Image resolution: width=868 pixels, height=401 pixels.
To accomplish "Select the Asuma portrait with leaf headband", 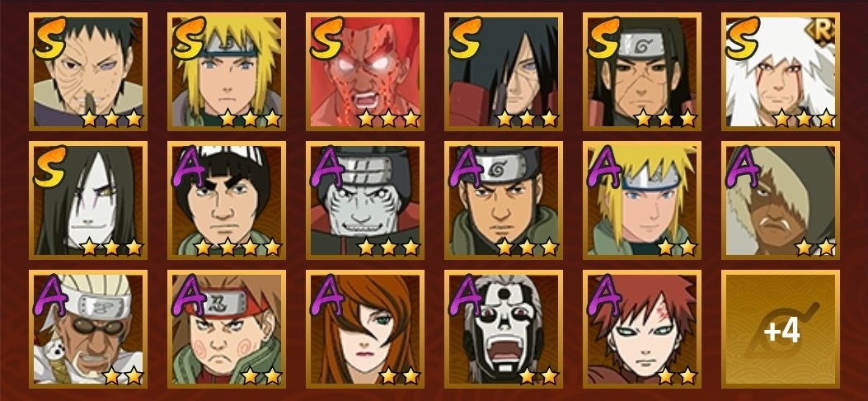I will tap(503, 200).
